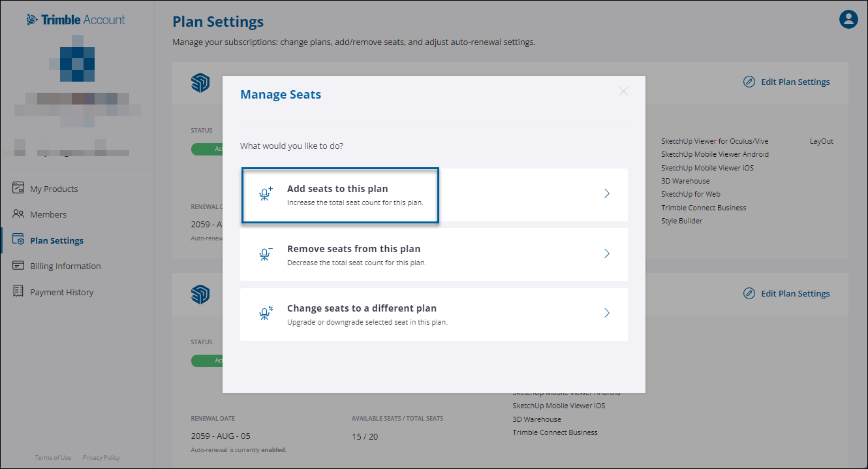The height and width of the screenshot is (469, 868).
Task: Click the Billing Information card icon
Action: point(18,265)
